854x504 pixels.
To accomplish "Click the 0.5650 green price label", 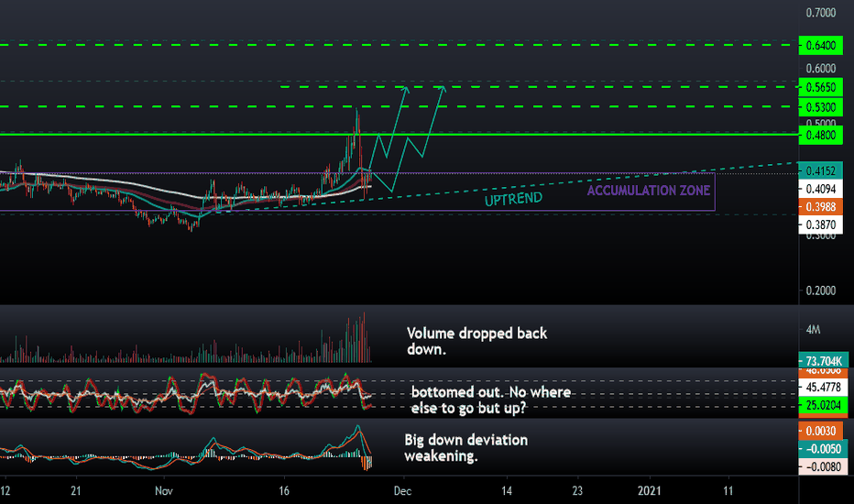I will pos(820,87).
